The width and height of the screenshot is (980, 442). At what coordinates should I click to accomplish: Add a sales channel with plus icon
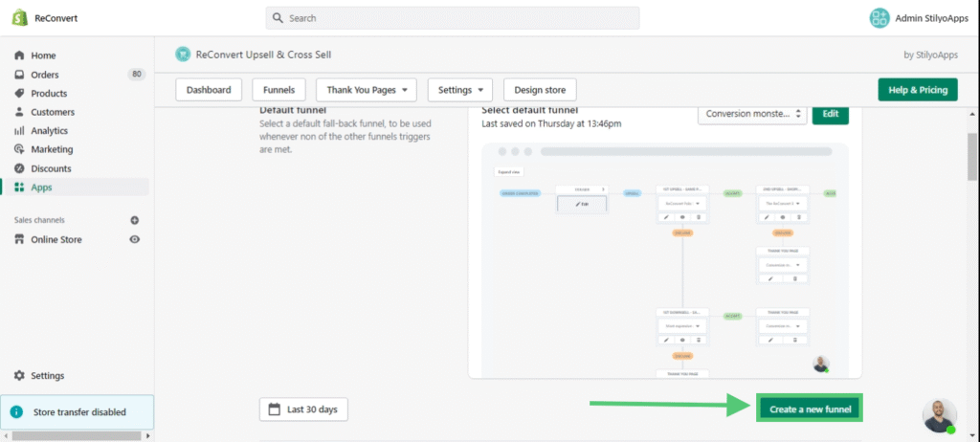(x=134, y=220)
